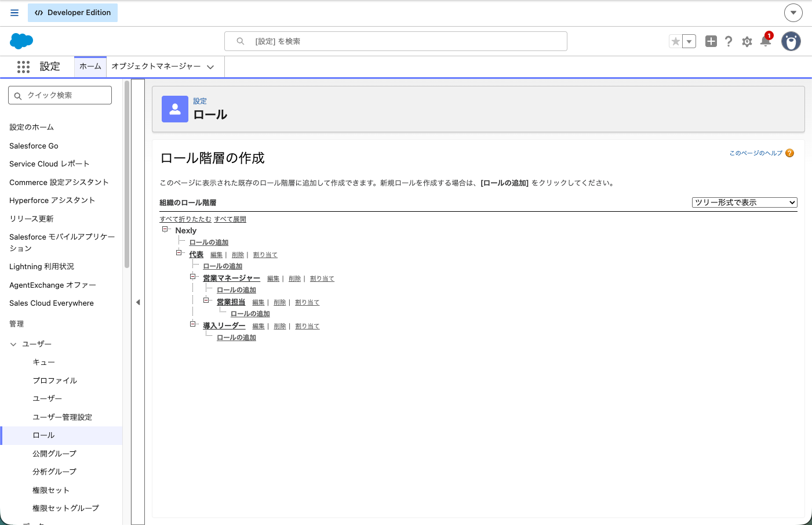This screenshot has height=525, width=812.
Task: Open 権限セット in the sidebar
Action: [51, 490]
